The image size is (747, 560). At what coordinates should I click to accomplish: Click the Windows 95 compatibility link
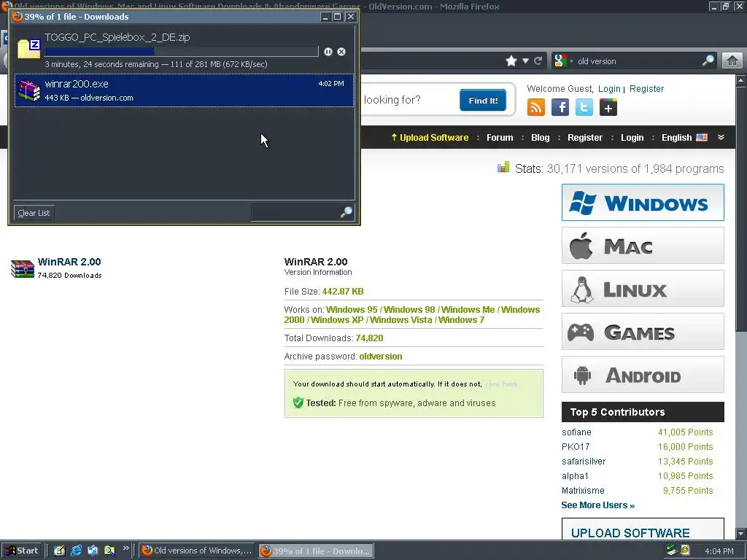click(x=352, y=309)
